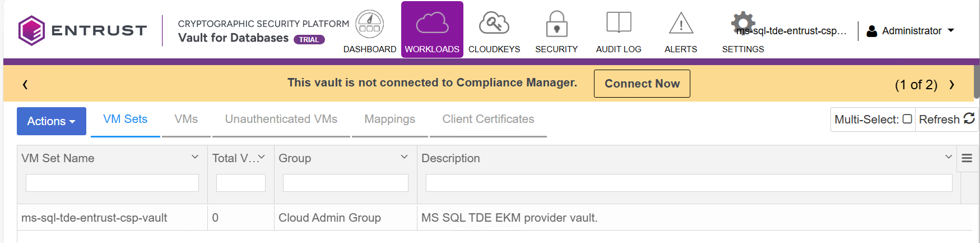This screenshot has width=980, height=243.
Task: Click the Administrator user avatar icon
Action: (871, 31)
